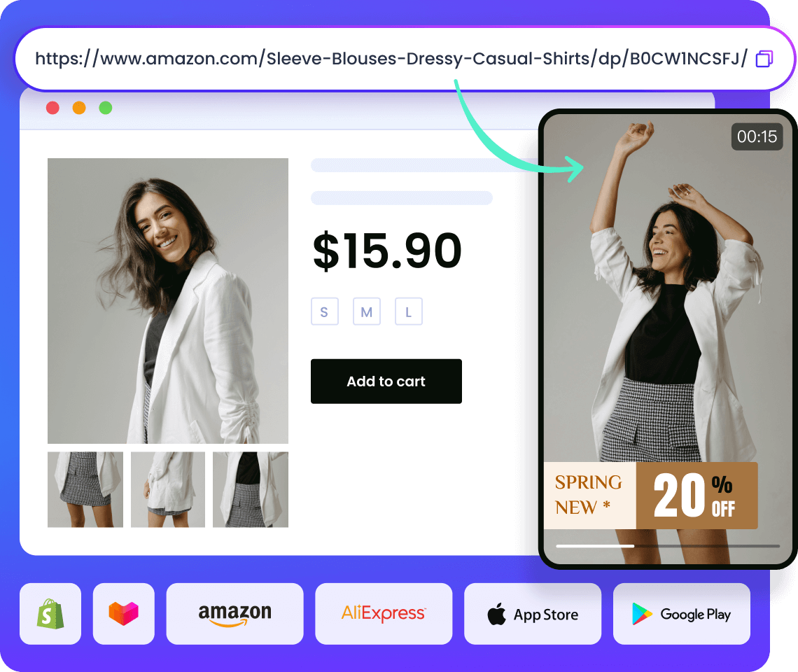The height and width of the screenshot is (672, 798).
Task: Select the Shopify logo tile
Action: [50, 614]
